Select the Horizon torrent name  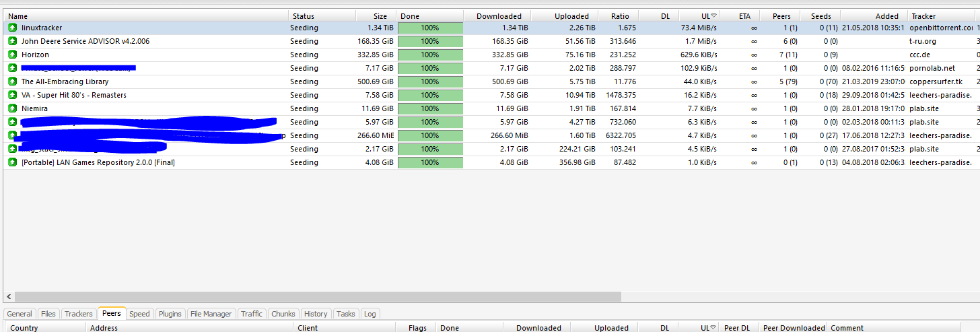[35, 55]
